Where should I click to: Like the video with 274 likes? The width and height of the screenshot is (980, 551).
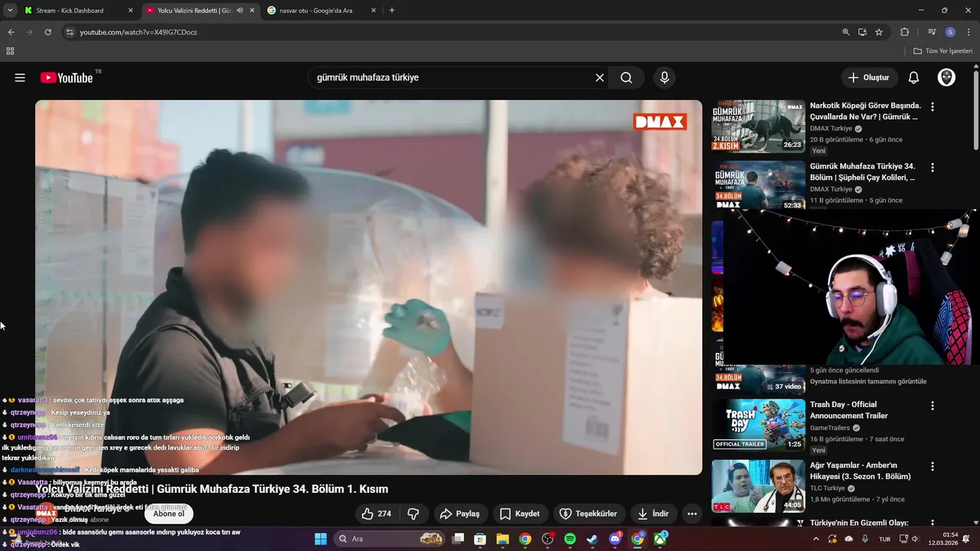pos(376,514)
